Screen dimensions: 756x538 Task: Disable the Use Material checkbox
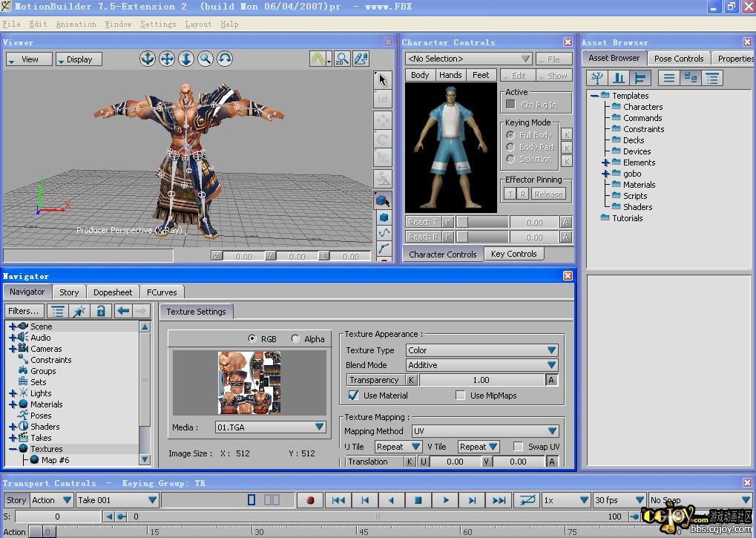[353, 396]
